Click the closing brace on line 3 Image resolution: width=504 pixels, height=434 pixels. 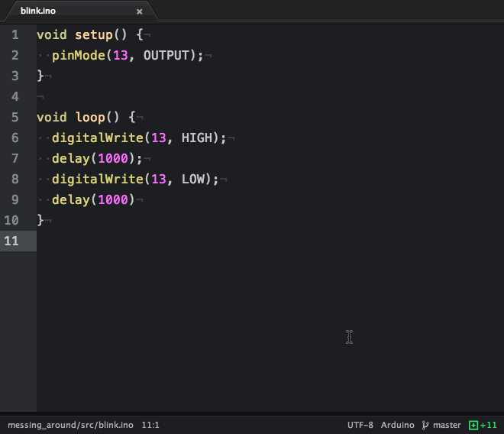pyautogui.click(x=40, y=76)
